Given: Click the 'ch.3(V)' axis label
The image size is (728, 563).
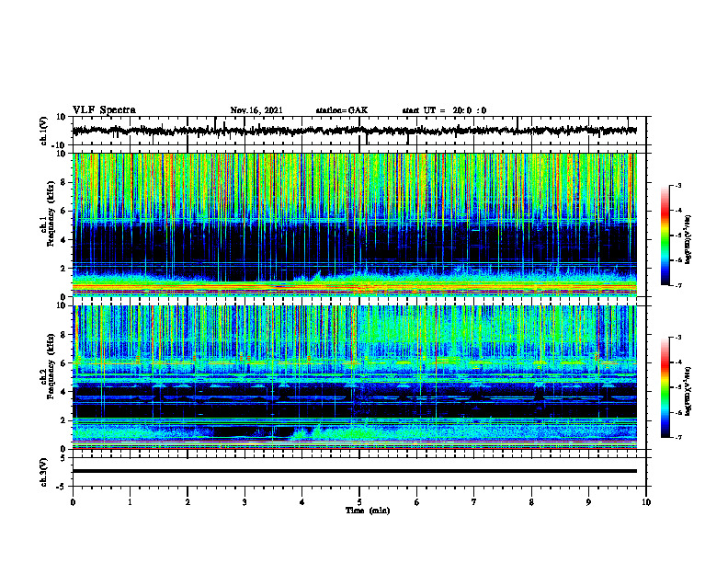Looking at the screenshot, I should [x=44, y=472].
